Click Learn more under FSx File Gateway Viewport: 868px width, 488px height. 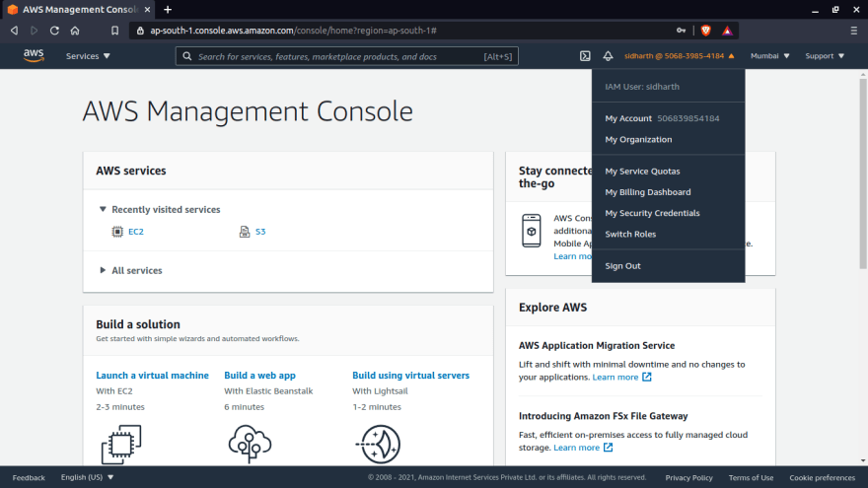[x=576, y=447]
